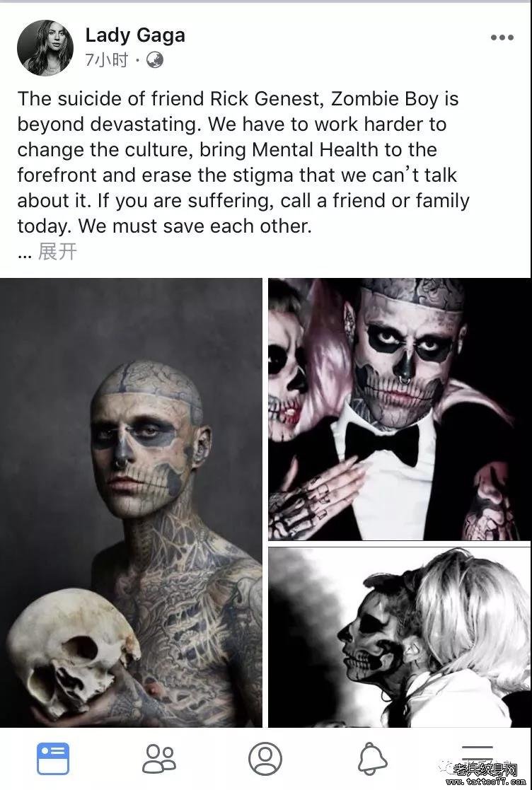Open the tuxedo and bow tie photo
This screenshot has height=790, width=532.
point(400,409)
